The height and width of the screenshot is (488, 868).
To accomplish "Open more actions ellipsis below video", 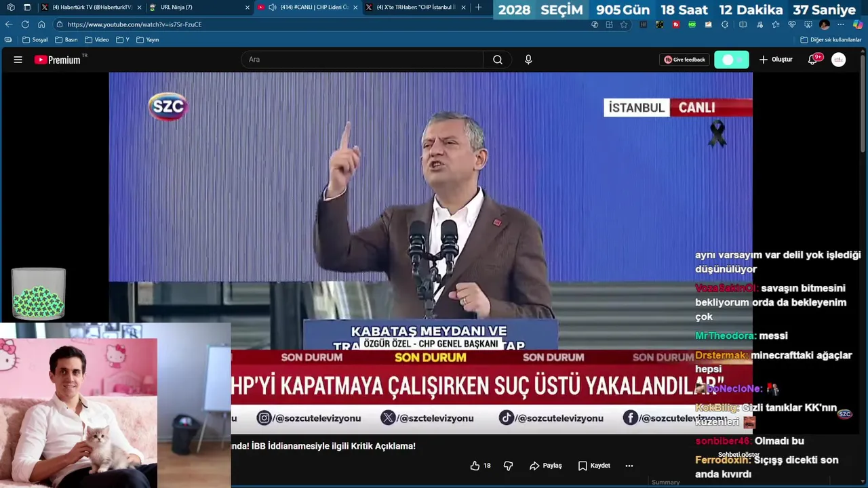I will pyautogui.click(x=629, y=466).
